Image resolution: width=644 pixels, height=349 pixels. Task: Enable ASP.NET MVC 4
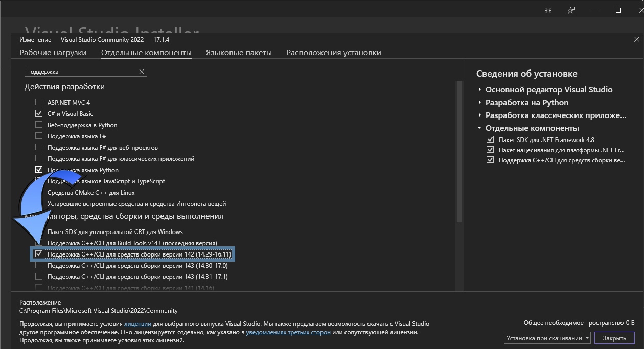point(39,102)
